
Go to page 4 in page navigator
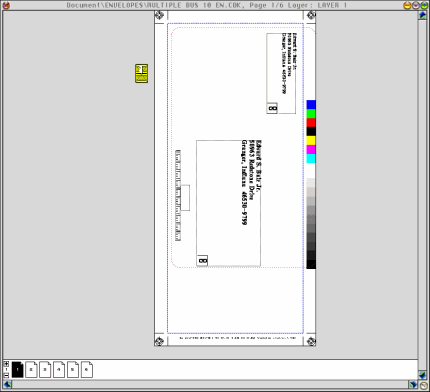59,369
